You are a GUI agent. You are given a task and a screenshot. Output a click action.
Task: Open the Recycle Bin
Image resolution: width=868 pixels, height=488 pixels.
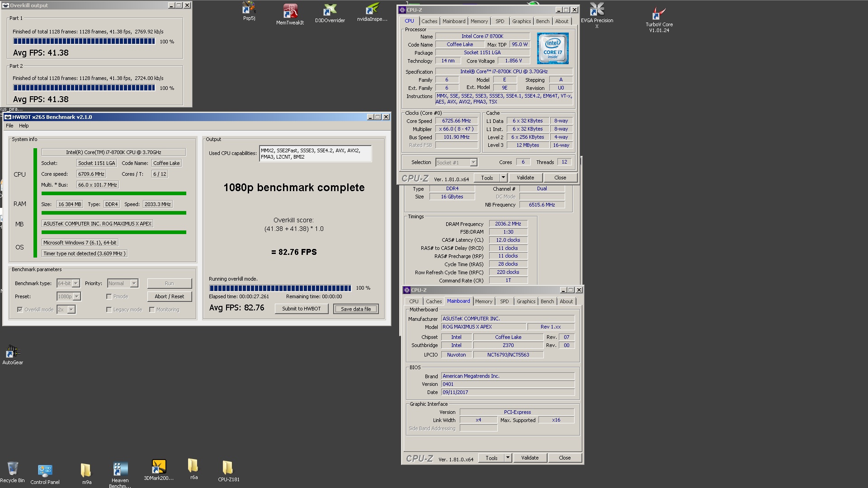point(13,472)
